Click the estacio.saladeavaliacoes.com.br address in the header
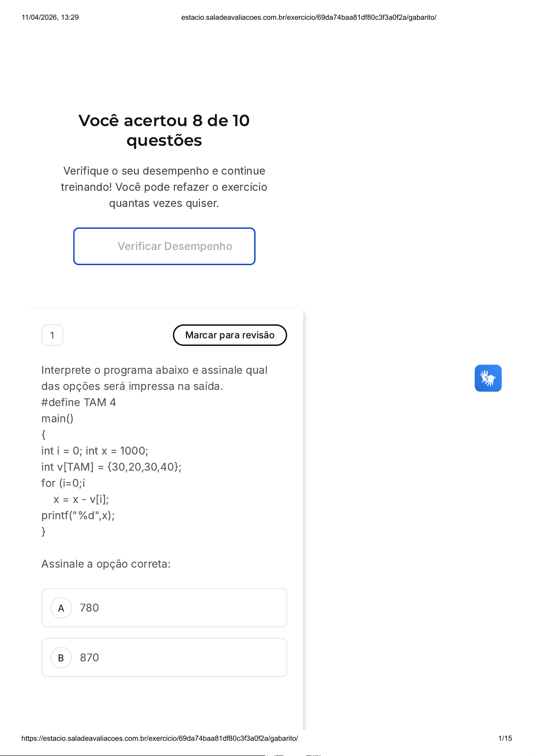The width and height of the screenshot is (534, 756). click(308, 17)
